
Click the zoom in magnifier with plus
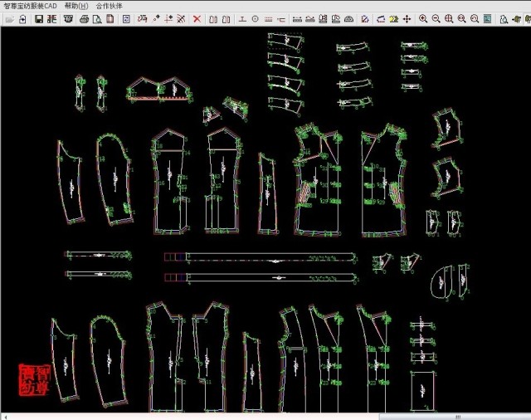[x=423, y=18]
